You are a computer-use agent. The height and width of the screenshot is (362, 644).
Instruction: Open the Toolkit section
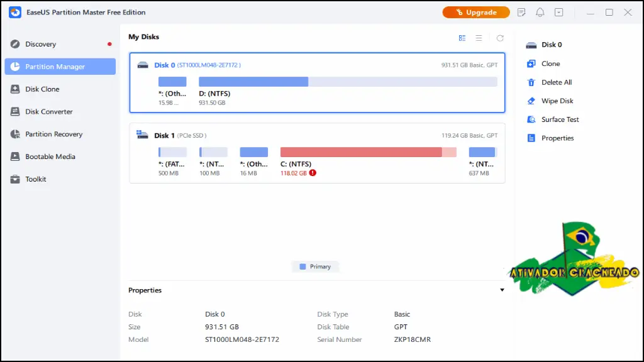point(60,179)
